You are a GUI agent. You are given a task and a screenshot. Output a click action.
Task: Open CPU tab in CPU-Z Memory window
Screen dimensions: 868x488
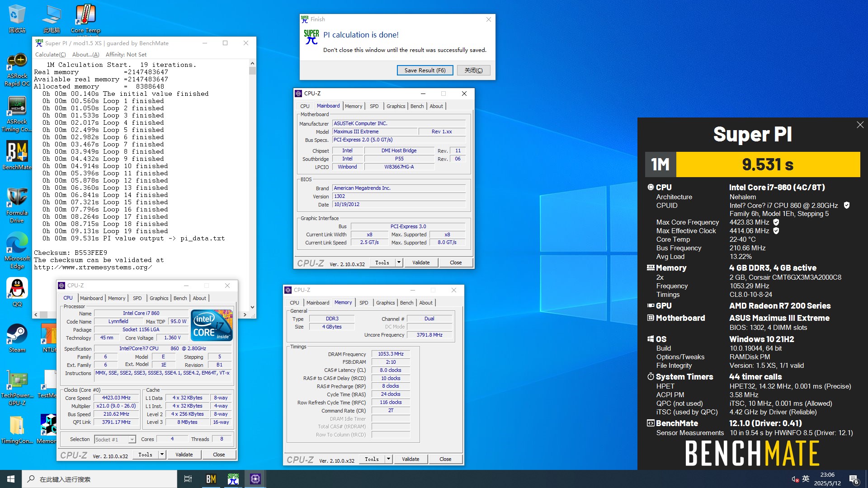pos(294,303)
